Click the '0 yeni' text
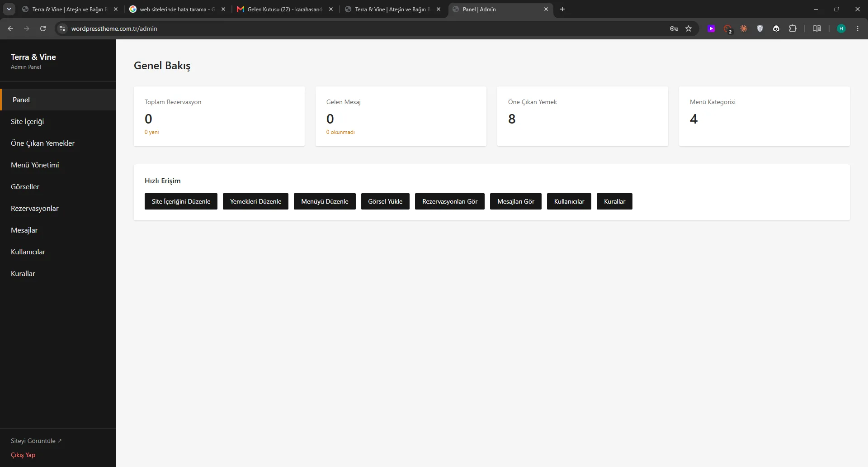Screen dimensions: 868x467 tap(151, 132)
